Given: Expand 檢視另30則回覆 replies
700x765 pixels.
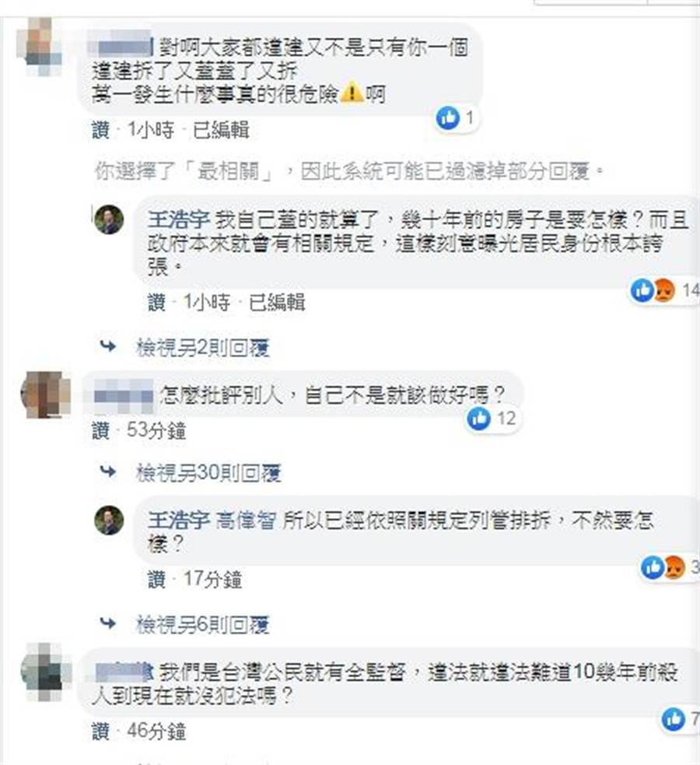Looking at the screenshot, I should [x=208, y=472].
